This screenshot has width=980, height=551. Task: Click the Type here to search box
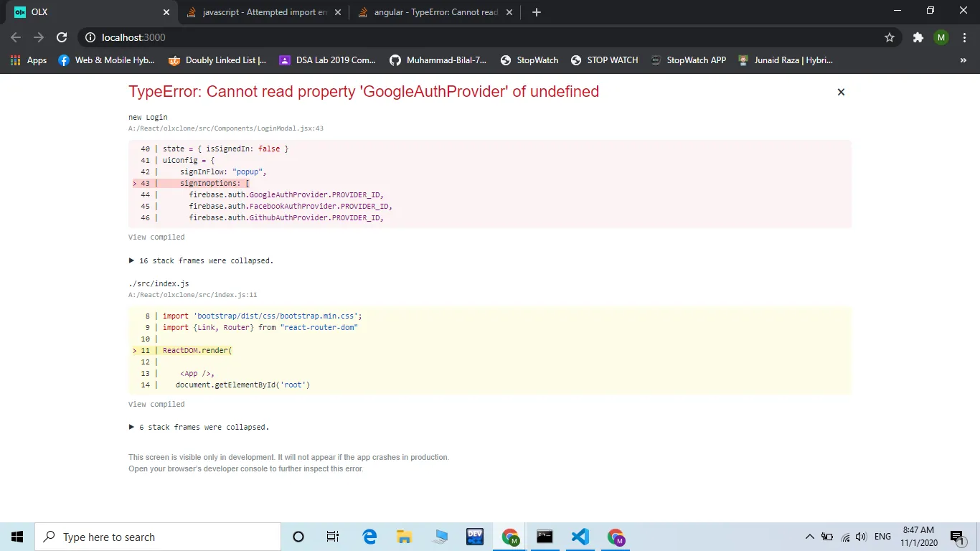coord(158,537)
